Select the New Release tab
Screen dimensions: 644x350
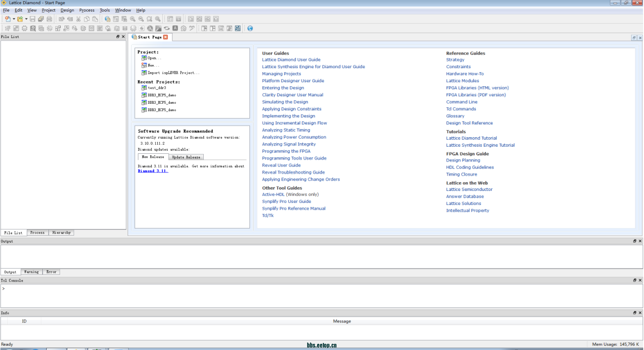coord(153,157)
